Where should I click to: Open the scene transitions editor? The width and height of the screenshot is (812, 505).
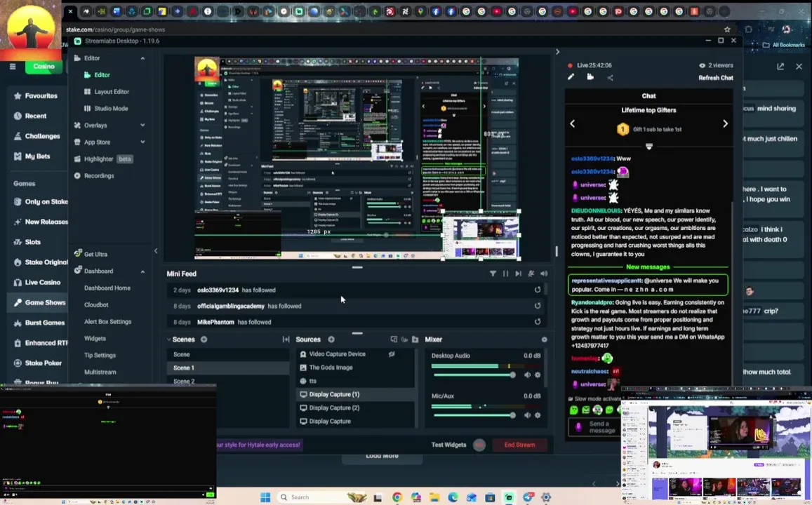pyautogui.click(x=286, y=340)
